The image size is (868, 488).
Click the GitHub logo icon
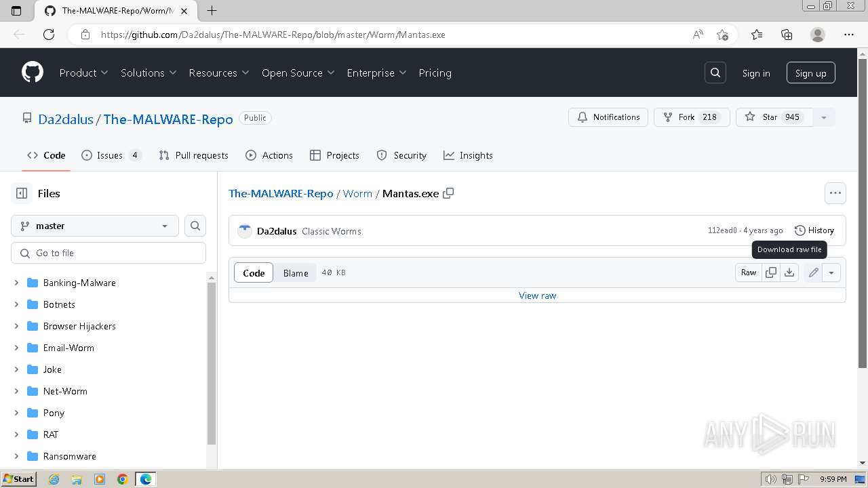tap(33, 73)
